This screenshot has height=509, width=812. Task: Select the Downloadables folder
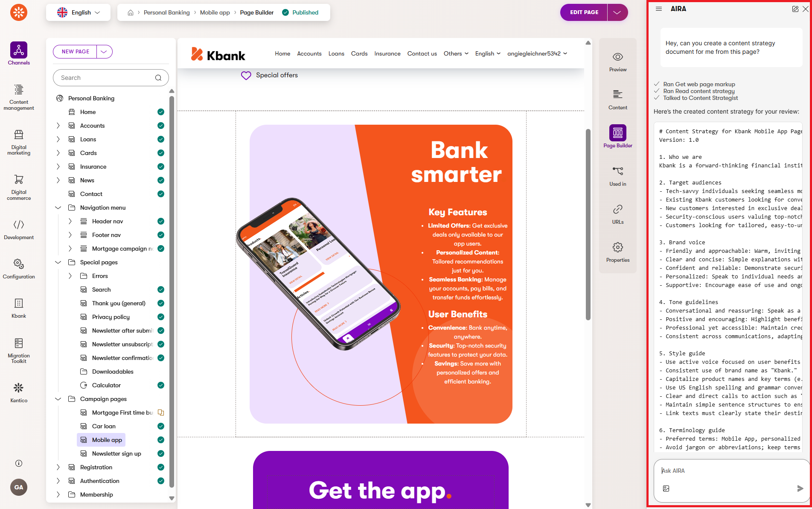(113, 372)
